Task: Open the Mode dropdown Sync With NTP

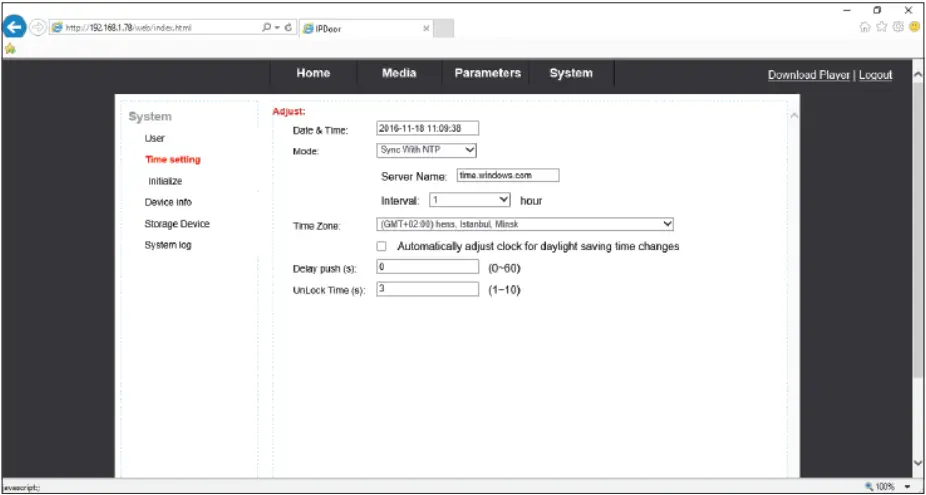Action: [426, 150]
